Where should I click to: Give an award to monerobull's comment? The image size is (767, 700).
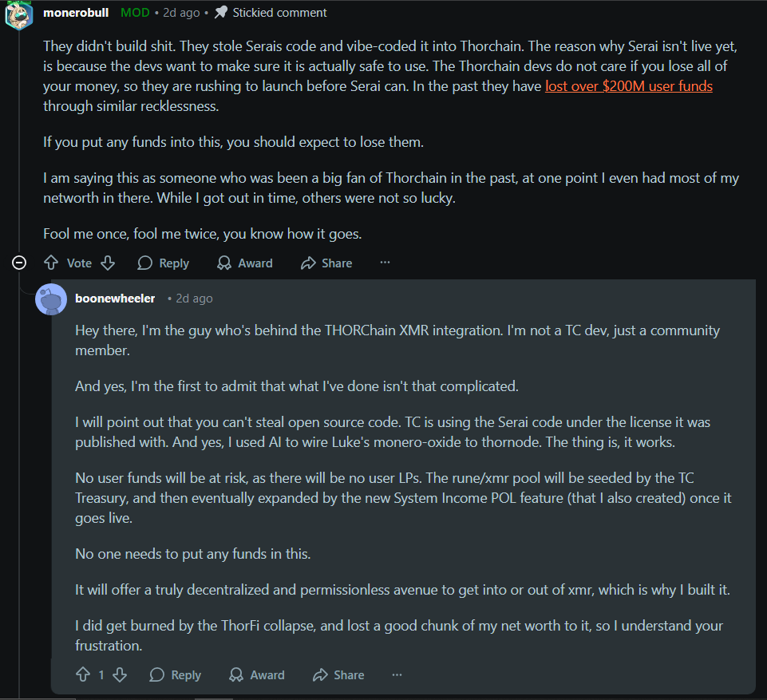(x=244, y=263)
